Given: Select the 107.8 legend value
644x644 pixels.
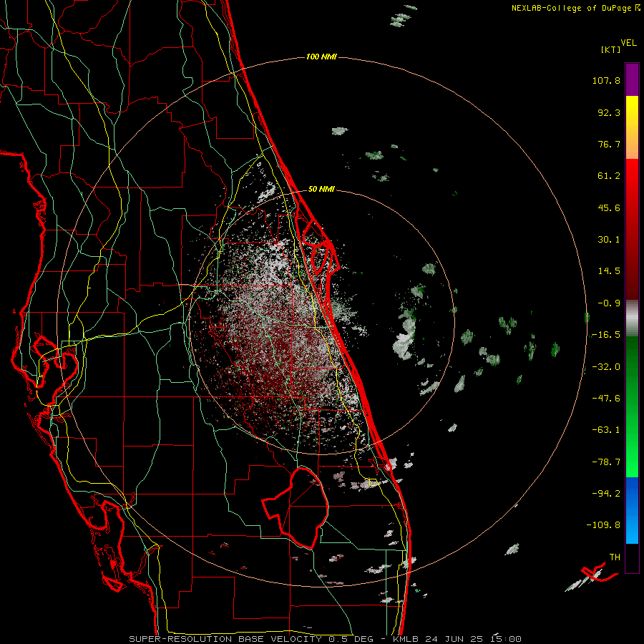Looking at the screenshot, I should [606, 80].
